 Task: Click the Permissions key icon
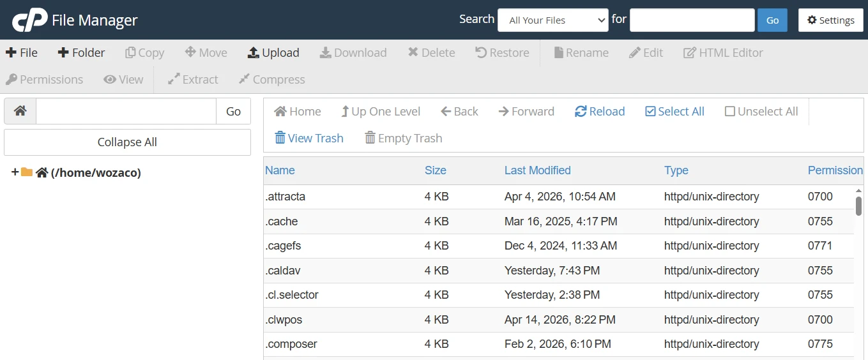coord(11,80)
